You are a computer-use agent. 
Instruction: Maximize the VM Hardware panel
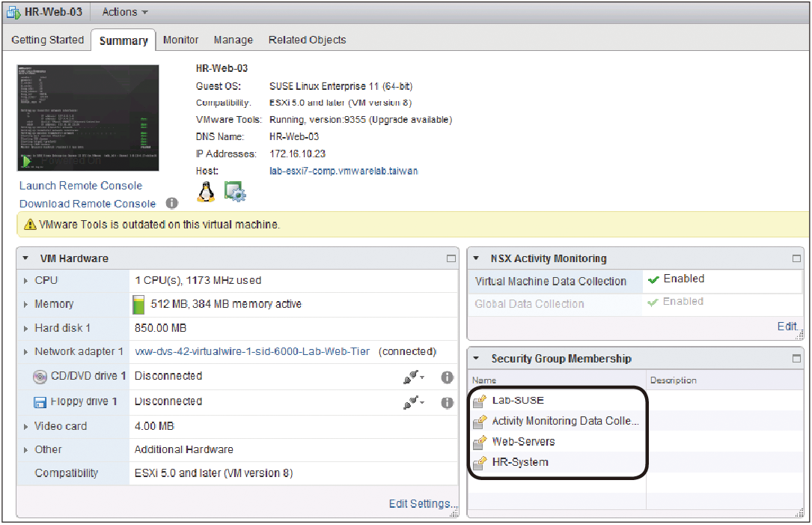click(451, 258)
